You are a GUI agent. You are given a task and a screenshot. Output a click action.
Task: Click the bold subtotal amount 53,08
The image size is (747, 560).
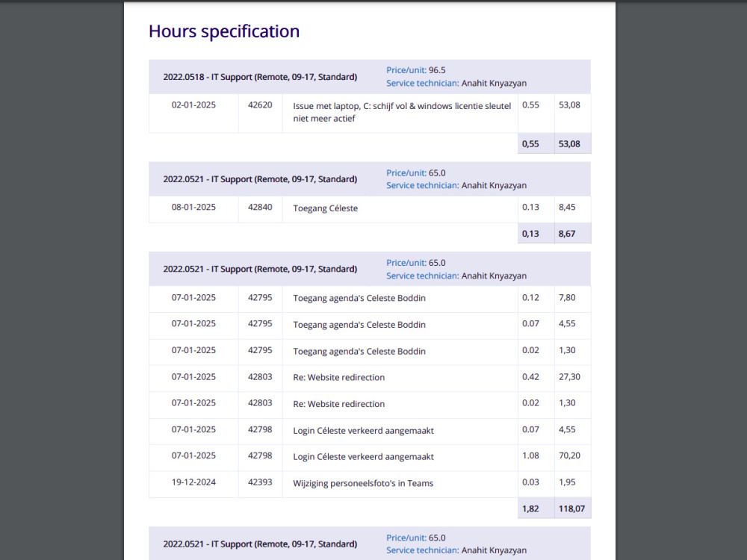569,144
